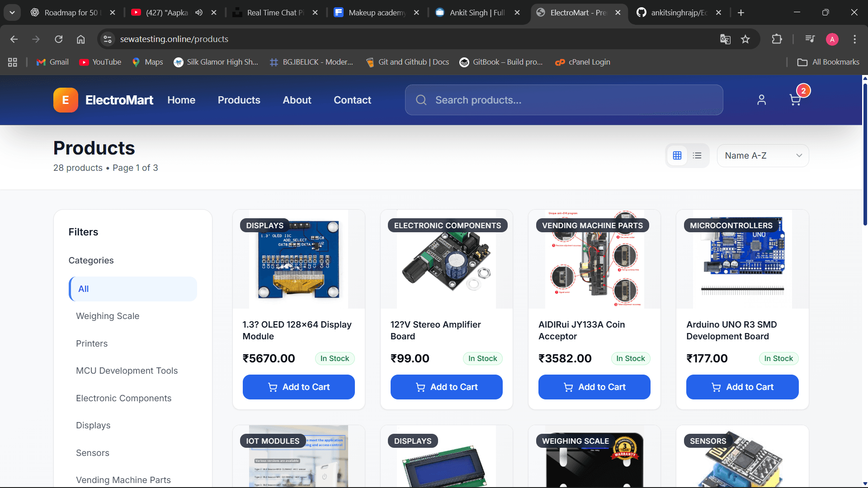Viewport: 868px width, 488px height.
Task: Open Chrome's three-dot menu
Action: pos(854,39)
